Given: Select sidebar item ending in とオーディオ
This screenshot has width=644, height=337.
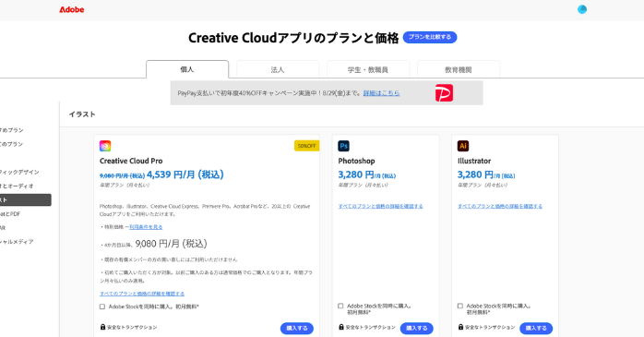Looking at the screenshot, I should tap(17, 187).
